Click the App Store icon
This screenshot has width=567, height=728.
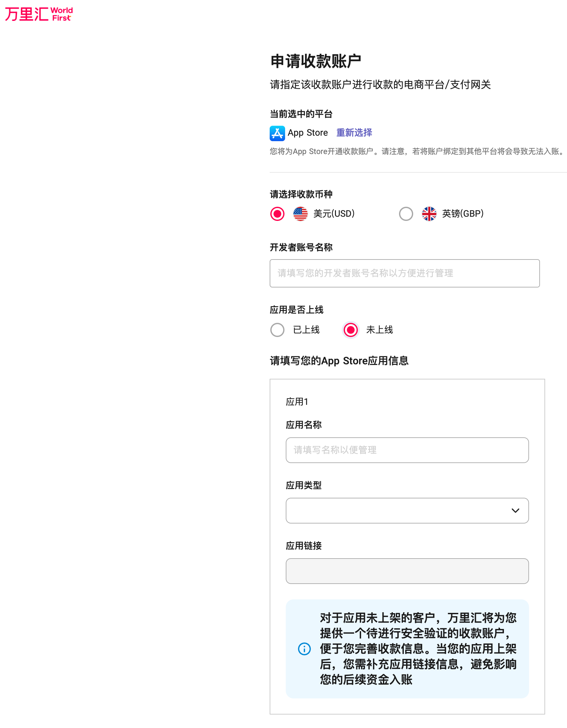click(277, 133)
